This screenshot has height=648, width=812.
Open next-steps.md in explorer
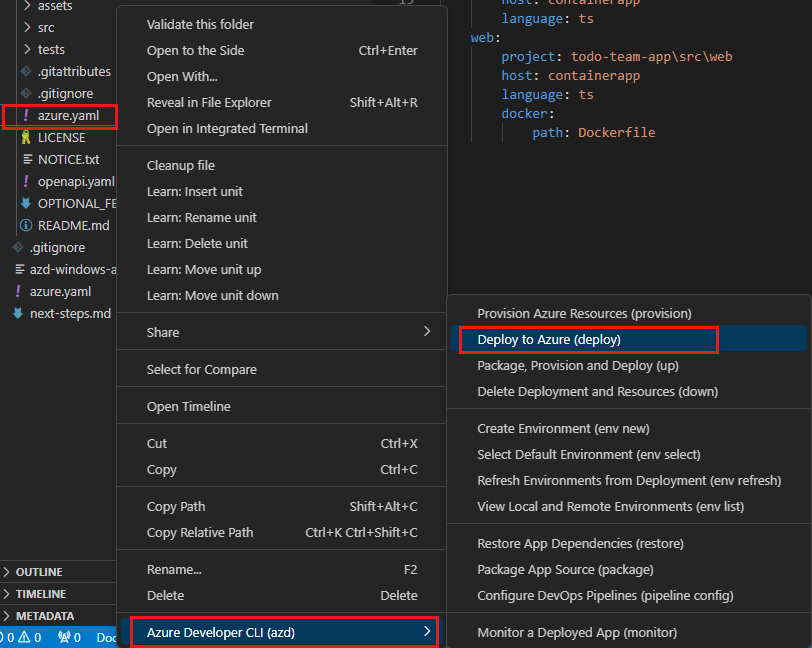click(x=70, y=314)
